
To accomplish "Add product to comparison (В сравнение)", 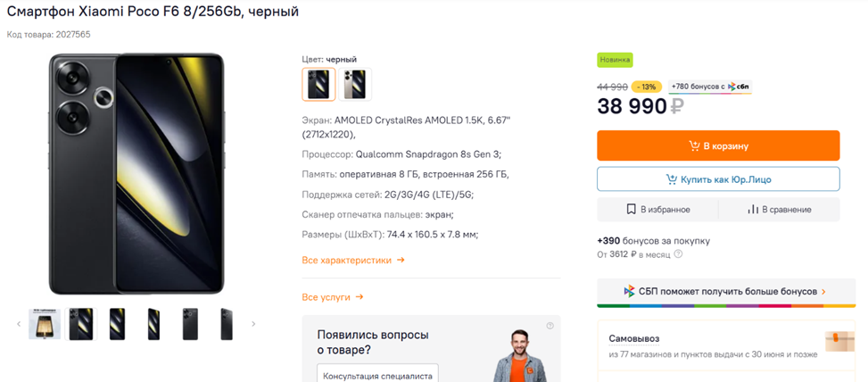I will [x=779, y=210].
